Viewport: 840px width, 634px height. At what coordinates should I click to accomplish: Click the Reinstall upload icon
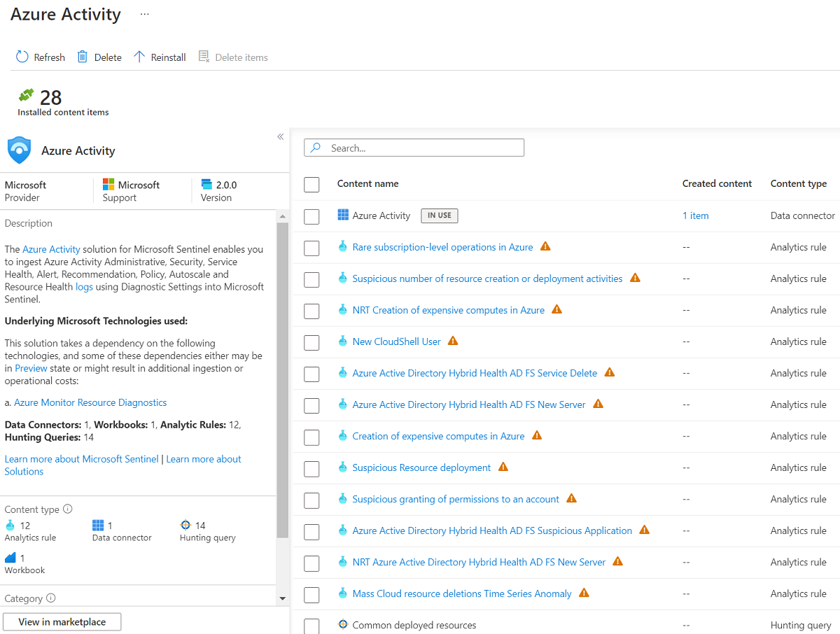tap(139, 57)
